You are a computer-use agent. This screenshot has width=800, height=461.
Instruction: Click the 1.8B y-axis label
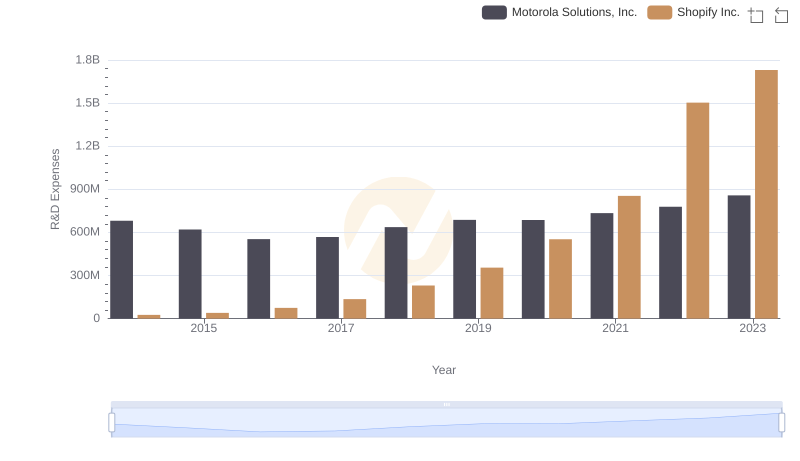tap(88, 60)
